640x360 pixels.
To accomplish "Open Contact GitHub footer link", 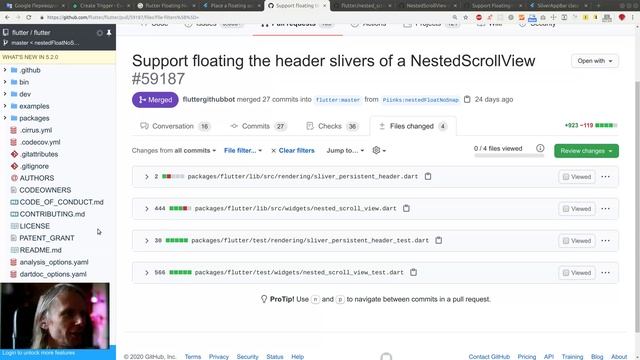I will [489, 357].
